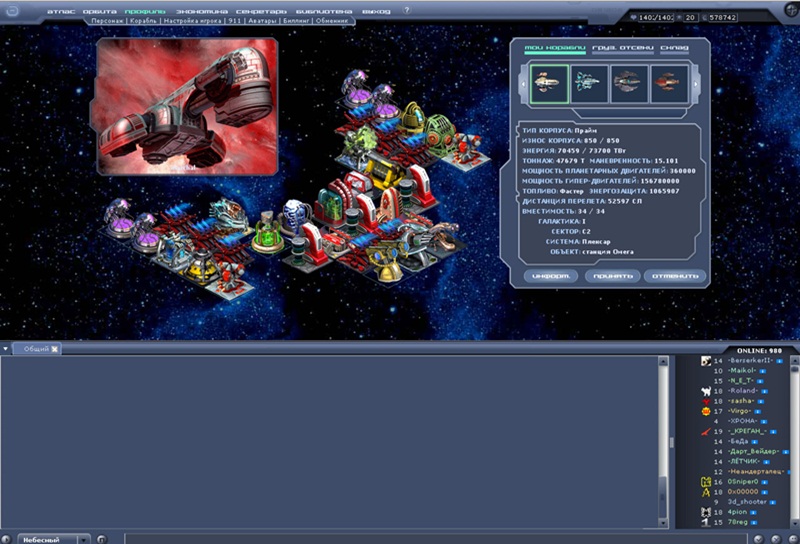Click the chat message input field
This screenshot has height=544, width=800.
[x=400, y=538]
